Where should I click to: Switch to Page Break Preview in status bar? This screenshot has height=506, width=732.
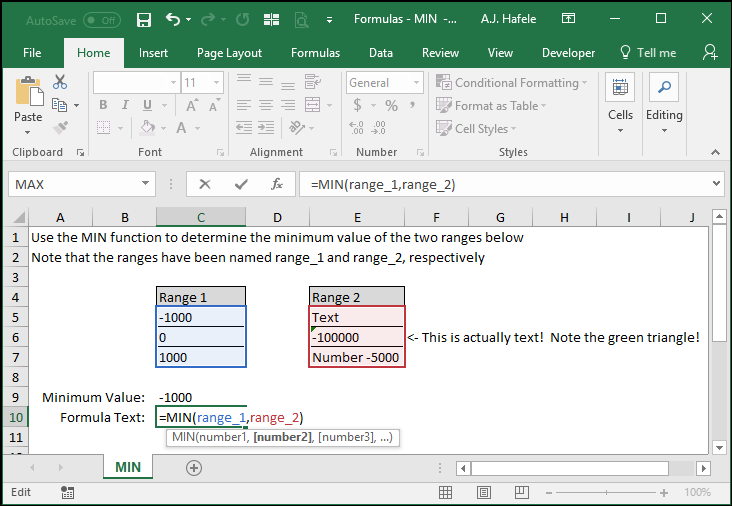pyautogui.click(x=522, y=492)
